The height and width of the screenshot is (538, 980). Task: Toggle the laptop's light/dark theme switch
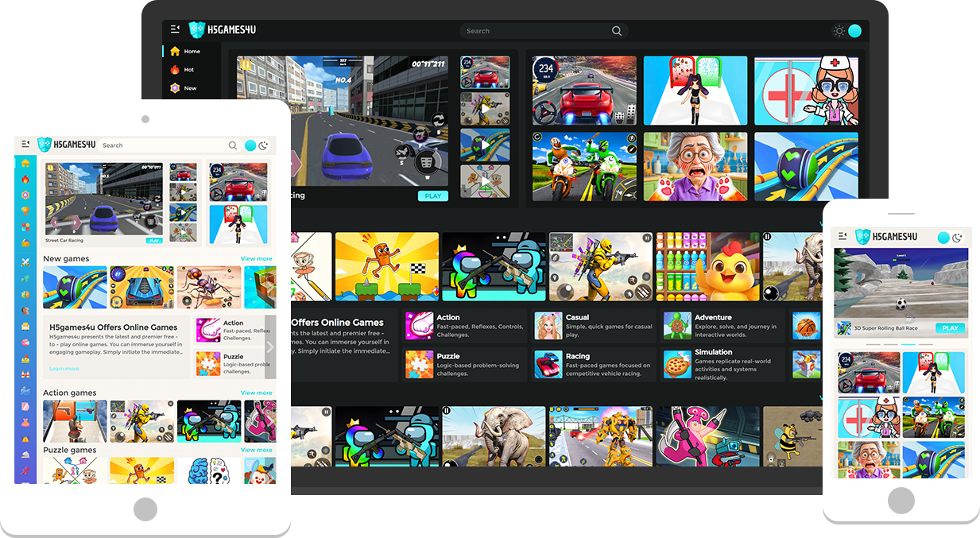click(x=847, y=31)
